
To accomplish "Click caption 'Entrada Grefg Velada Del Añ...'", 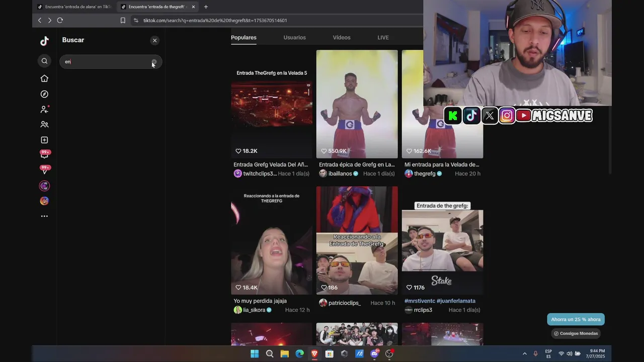I will 271,164.
